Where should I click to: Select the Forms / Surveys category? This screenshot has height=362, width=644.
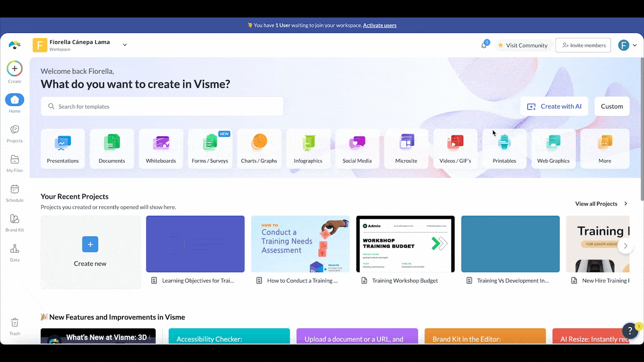[210, 149]
